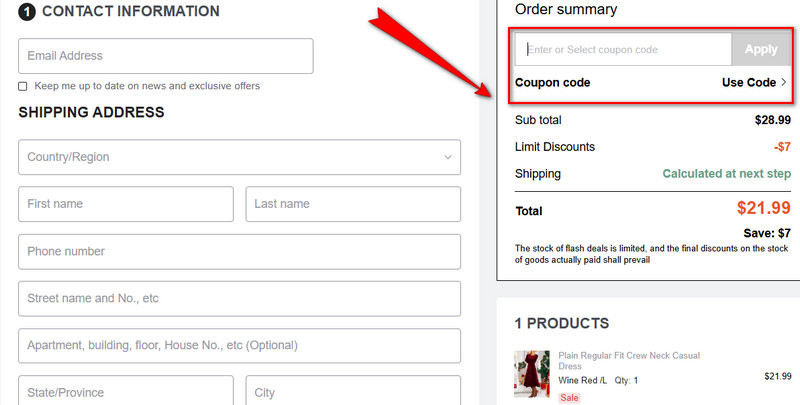
Task: Click the Sale badge under the product
Action: click(x=569, y=397)
